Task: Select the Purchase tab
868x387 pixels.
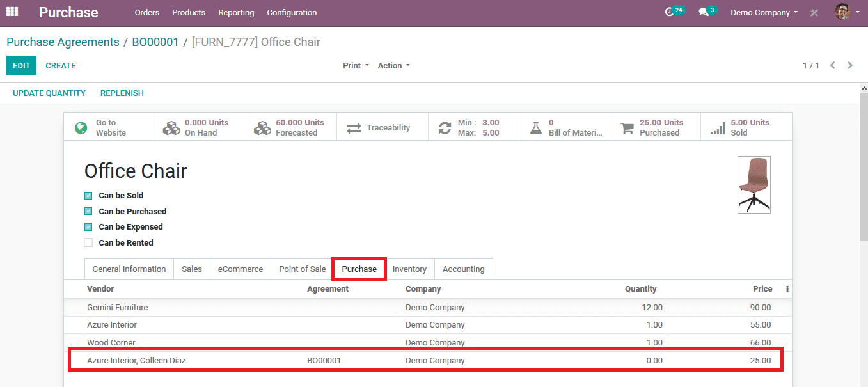Action: tap(359, 269)
